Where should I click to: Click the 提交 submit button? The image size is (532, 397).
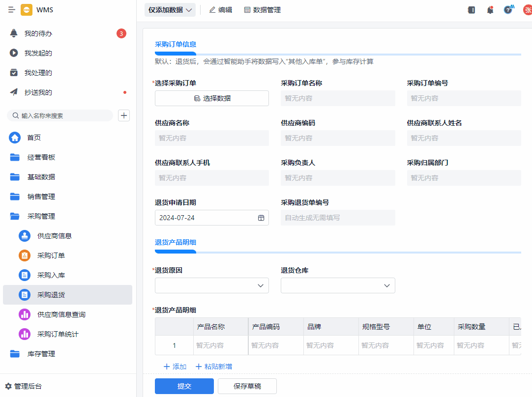184,386
